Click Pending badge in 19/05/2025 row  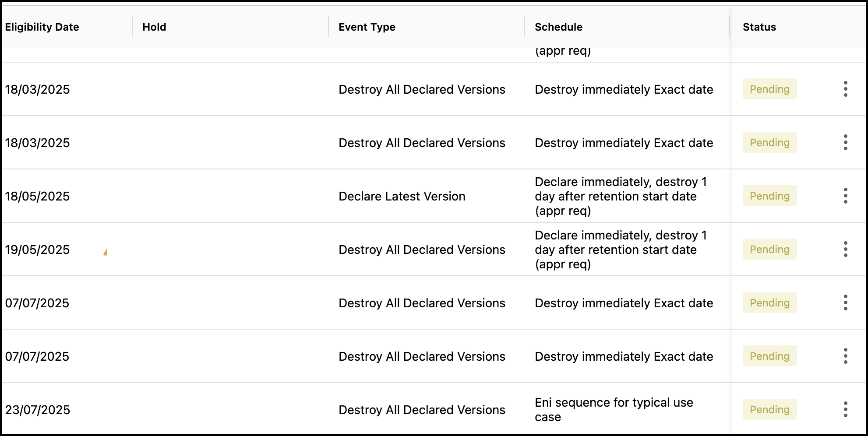point(769,250)
